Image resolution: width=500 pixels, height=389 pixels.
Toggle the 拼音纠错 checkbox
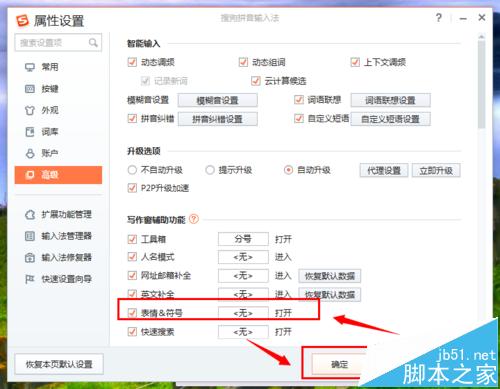(x=132, y=118)
